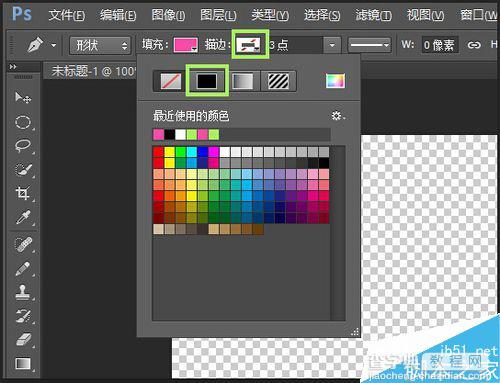
Task: Open the 图层 menu
Action: coord(218,15)
